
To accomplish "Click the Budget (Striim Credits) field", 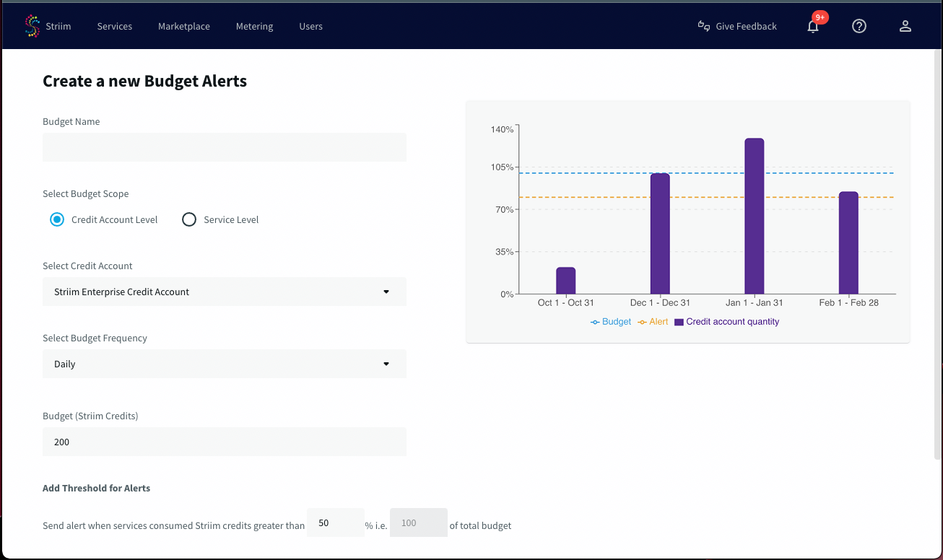I will [x=225, y=442].
